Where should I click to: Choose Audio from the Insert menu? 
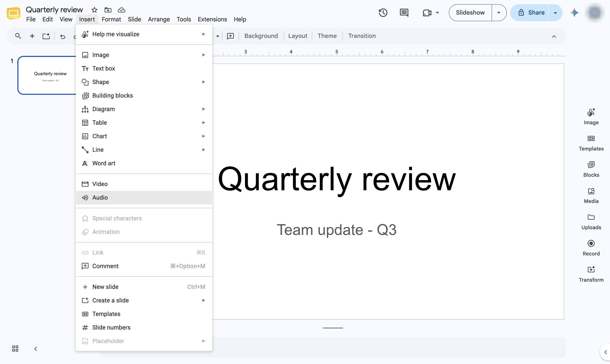[144, 197]
